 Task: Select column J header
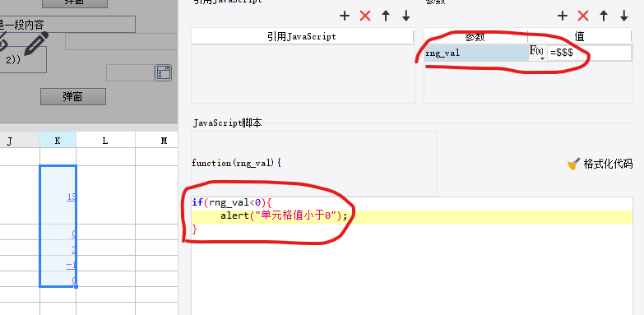(20, 141)
